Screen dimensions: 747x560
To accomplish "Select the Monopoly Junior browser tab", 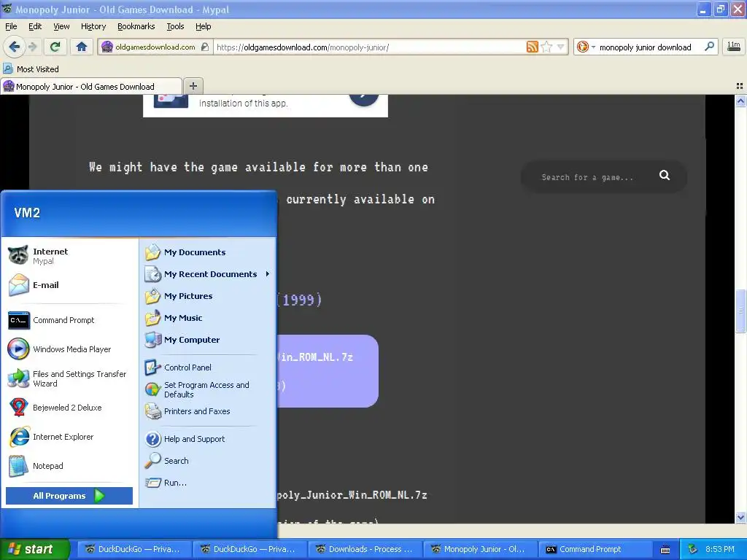I will (91, 86).
